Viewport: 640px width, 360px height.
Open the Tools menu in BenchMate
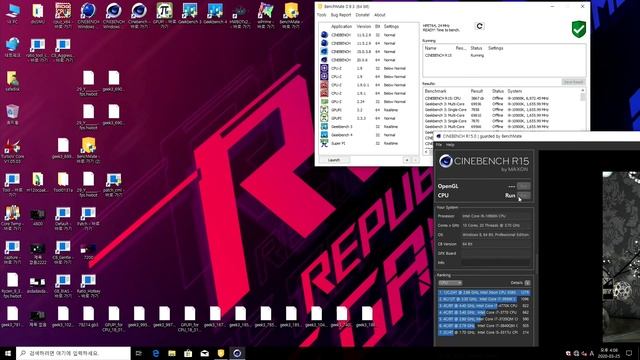pos(322,15)
